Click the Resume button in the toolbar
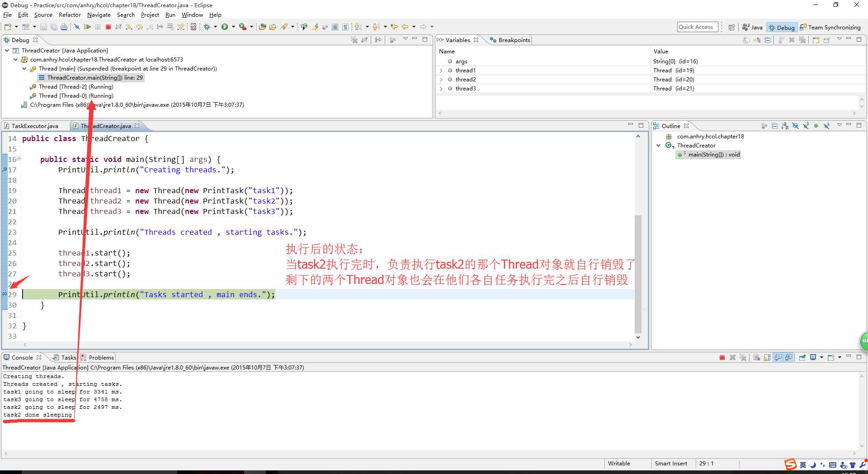This screenshot has width=868, height=474. tap(87, 27)
